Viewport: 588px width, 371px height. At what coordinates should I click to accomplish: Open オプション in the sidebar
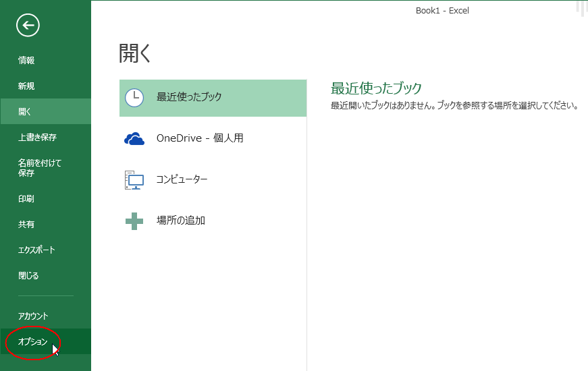46,341
